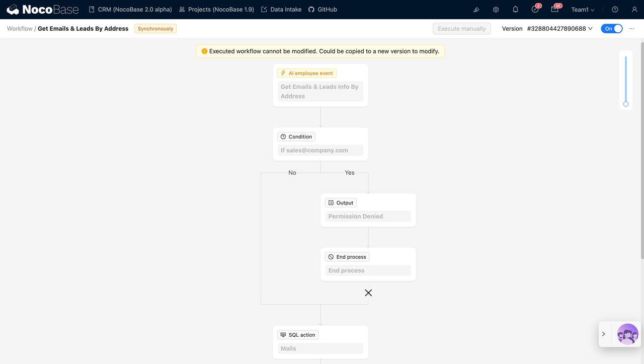Open the mail icon with 98 badge

tap(554, 10)
